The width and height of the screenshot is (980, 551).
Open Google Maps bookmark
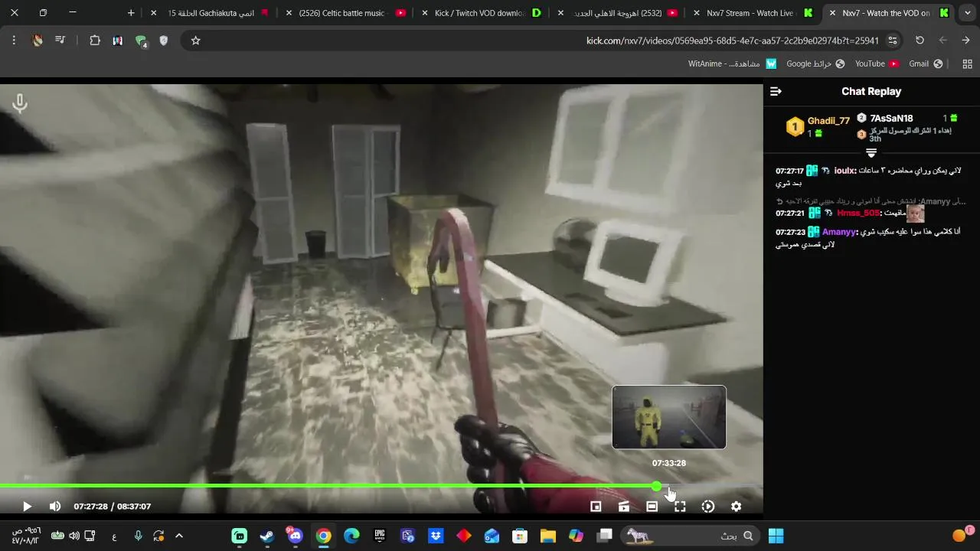(815, 64)
